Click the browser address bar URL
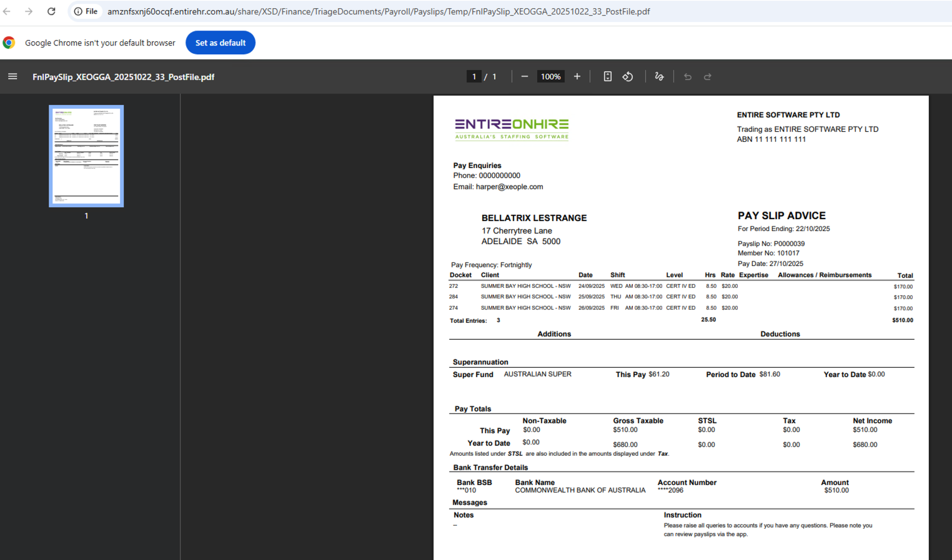 (x=379, y=11)
